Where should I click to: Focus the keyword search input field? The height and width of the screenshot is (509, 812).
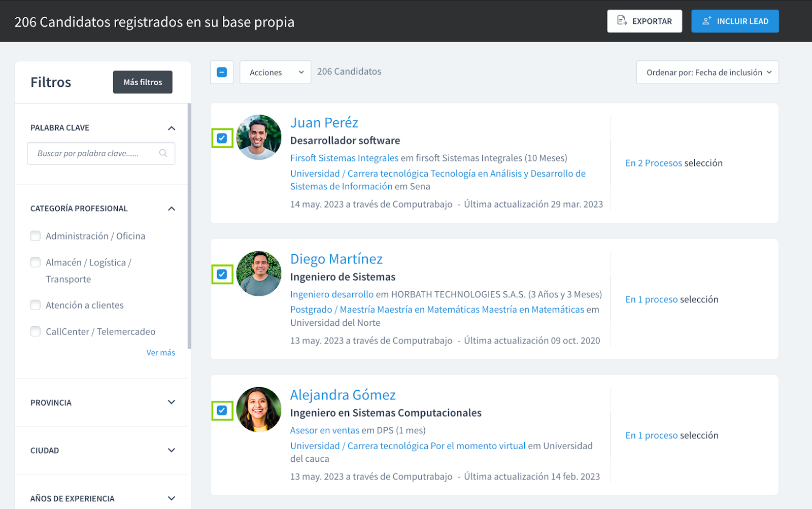point(94,153)
